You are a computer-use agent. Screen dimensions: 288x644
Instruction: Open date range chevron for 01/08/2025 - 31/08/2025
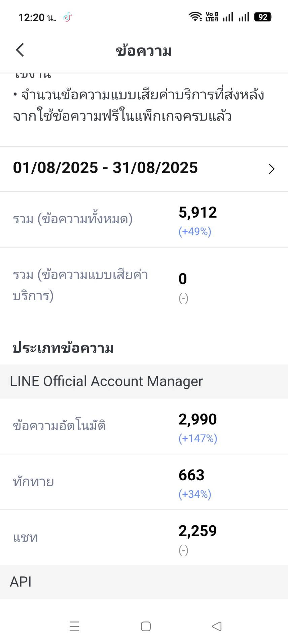tap(272, 169)
